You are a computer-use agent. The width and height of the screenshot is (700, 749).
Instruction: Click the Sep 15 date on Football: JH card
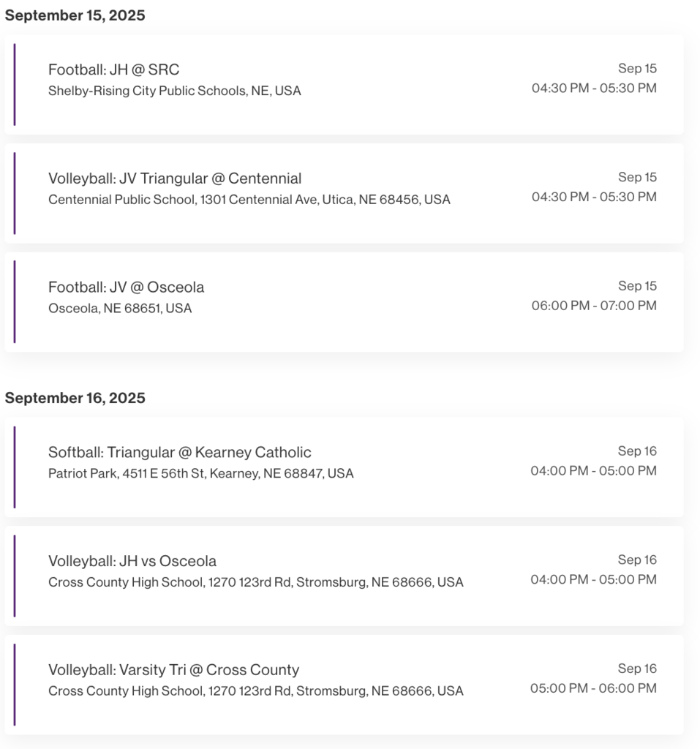click(637, 68)
